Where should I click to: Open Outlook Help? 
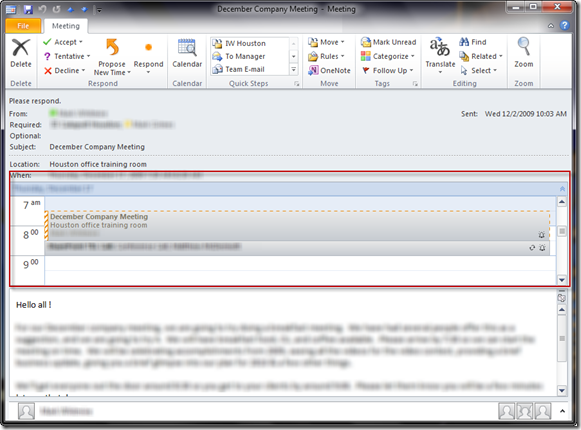(x=565, y=25)
